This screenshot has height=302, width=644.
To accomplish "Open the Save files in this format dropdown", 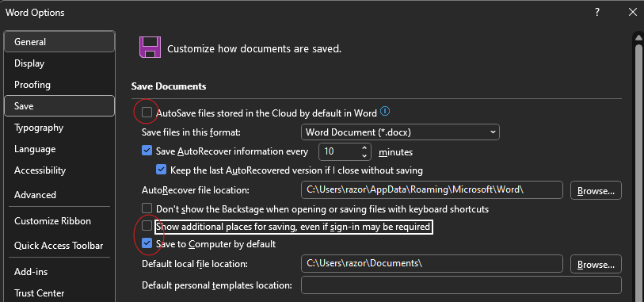I will (400, 132).
